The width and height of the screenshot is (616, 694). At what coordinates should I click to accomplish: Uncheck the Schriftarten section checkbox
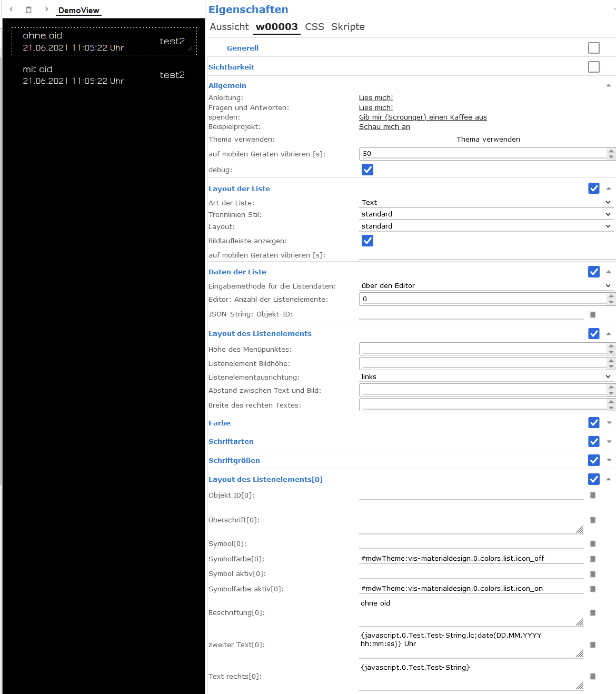(594, 441)
